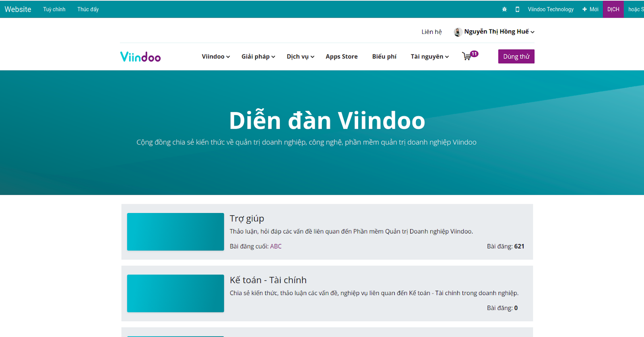Click the post count 621 text
Viewport: 644px width, 337px height.
pyautogui.click(x=519, y=246)
